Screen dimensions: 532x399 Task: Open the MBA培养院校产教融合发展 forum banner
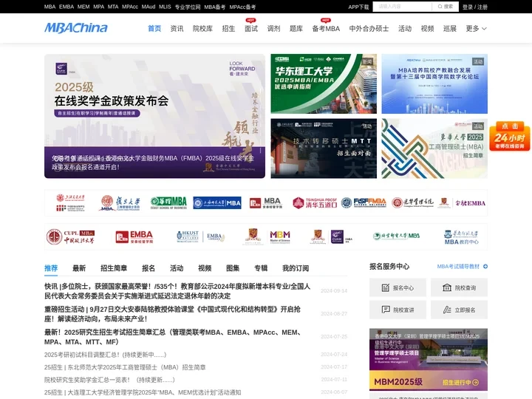(x=434, y=83)
